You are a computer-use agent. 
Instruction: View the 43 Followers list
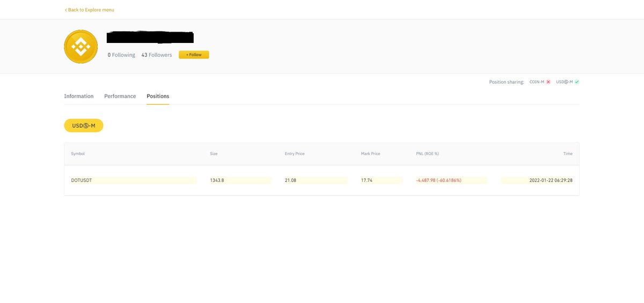click(x=157, y=55)
